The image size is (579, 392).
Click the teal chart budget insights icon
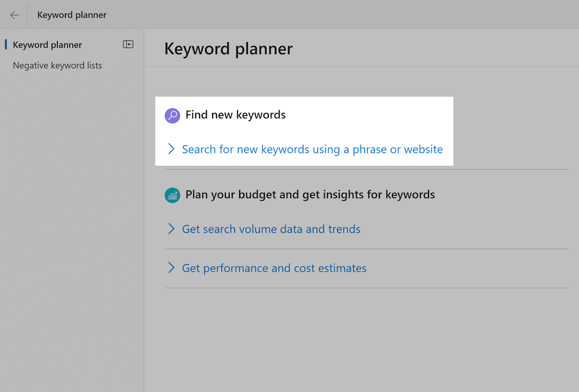(x=172, y=195)
